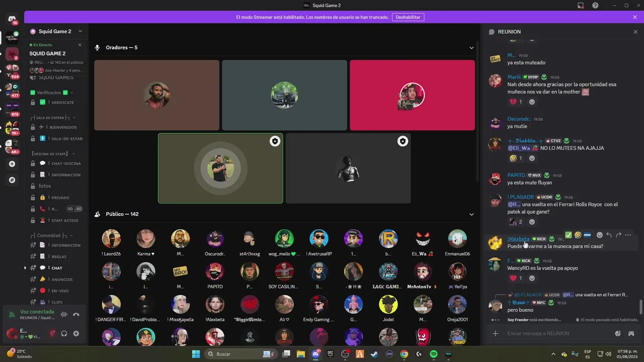Image resolution: width=644 pixels, height=362 pixels.
Task: Toggle noise suppression waveform icon
Action: (64, 315)
